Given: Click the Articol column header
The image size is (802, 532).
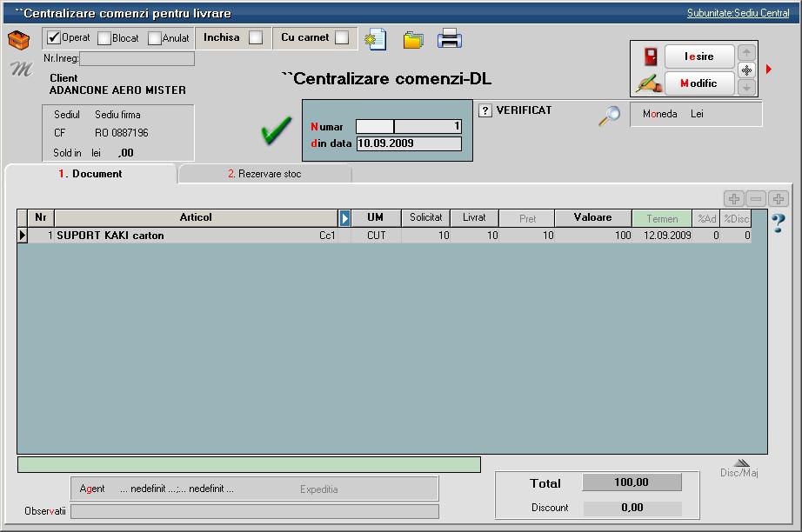Looking at the screenshot, I should click(x=196, y=217).
